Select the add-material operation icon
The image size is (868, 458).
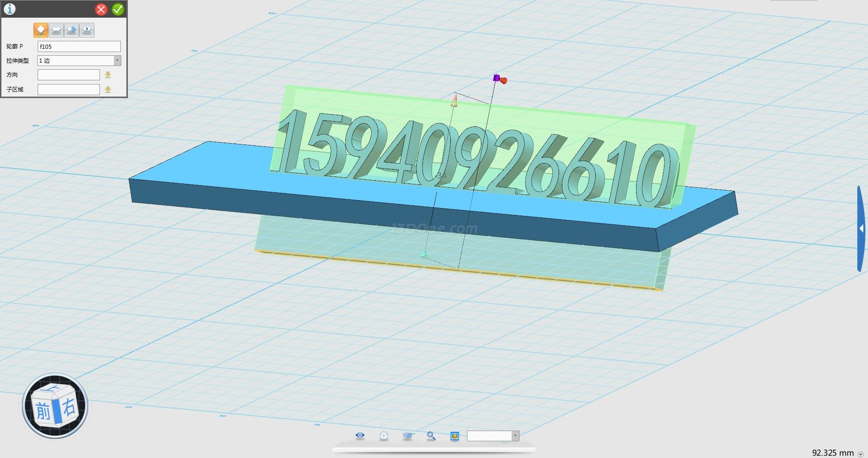(56, 30)
